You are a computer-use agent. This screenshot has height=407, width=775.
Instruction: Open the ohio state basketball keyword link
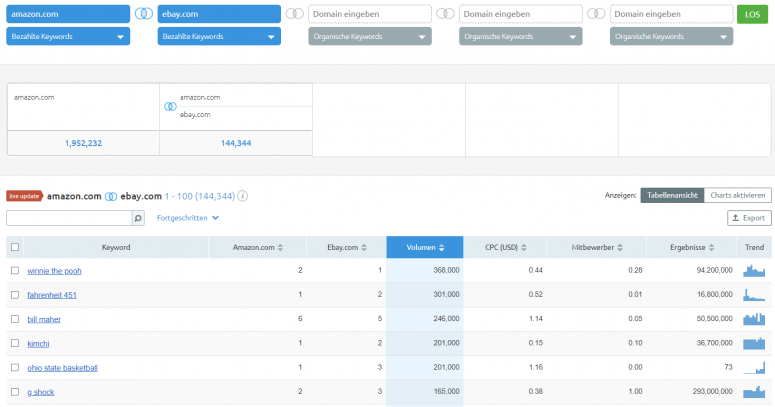[62, 367]
